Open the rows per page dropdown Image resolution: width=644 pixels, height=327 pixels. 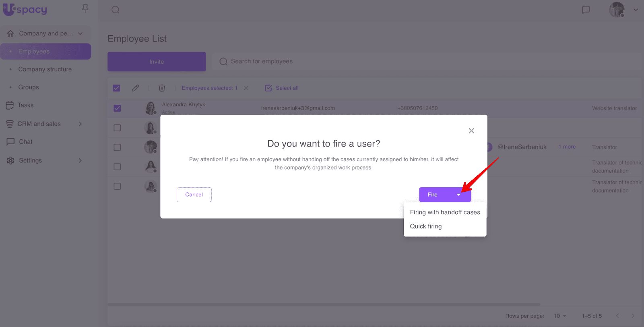click(560, 316)
